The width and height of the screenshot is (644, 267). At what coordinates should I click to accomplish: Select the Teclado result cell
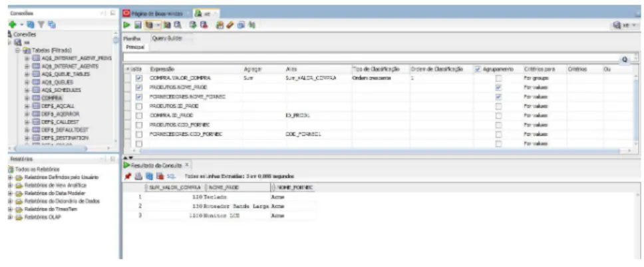(x=237, y=197)
